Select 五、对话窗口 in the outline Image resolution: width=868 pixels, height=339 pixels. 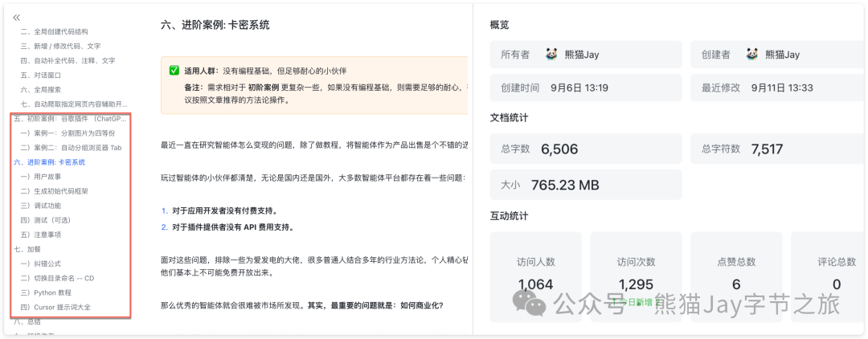click(40, 75)
